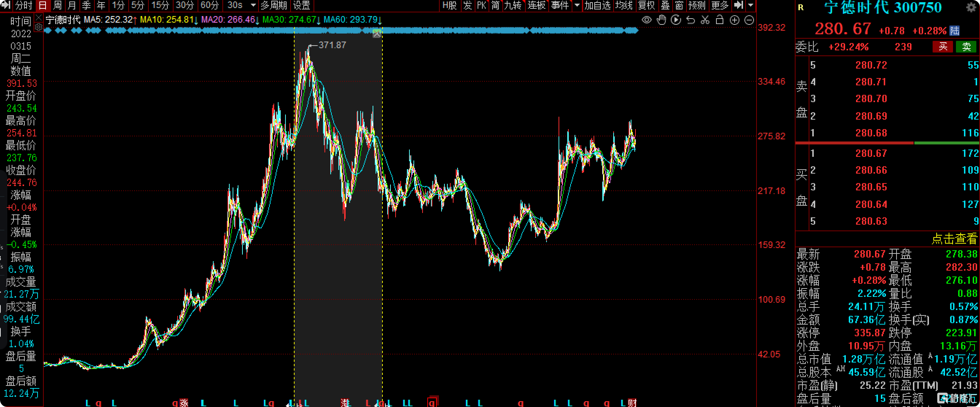The height and width of the screenshot is (407, 980).
Task: Select the 60分 period
Action: [x=210, y=5]
